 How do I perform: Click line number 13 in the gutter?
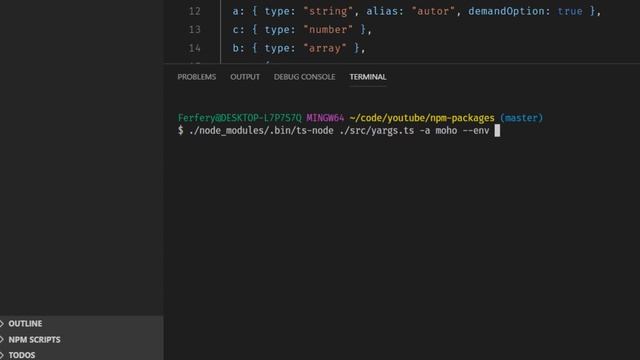point(194,29)
